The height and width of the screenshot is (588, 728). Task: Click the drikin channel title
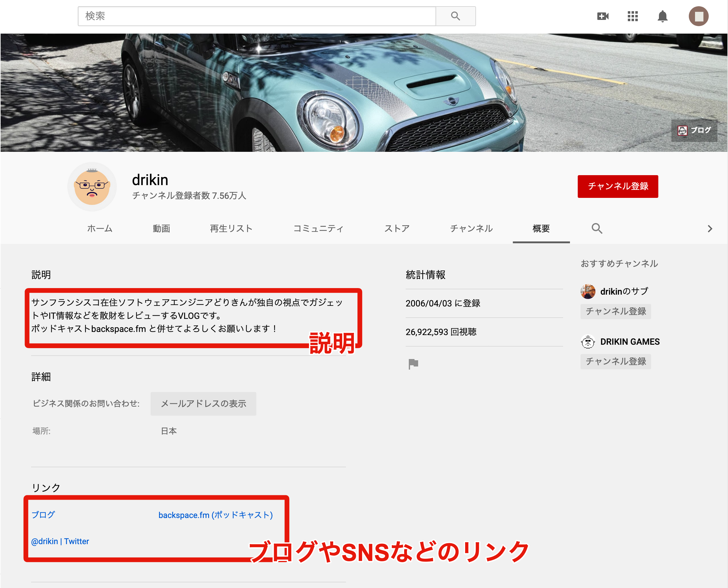point(150,180)
